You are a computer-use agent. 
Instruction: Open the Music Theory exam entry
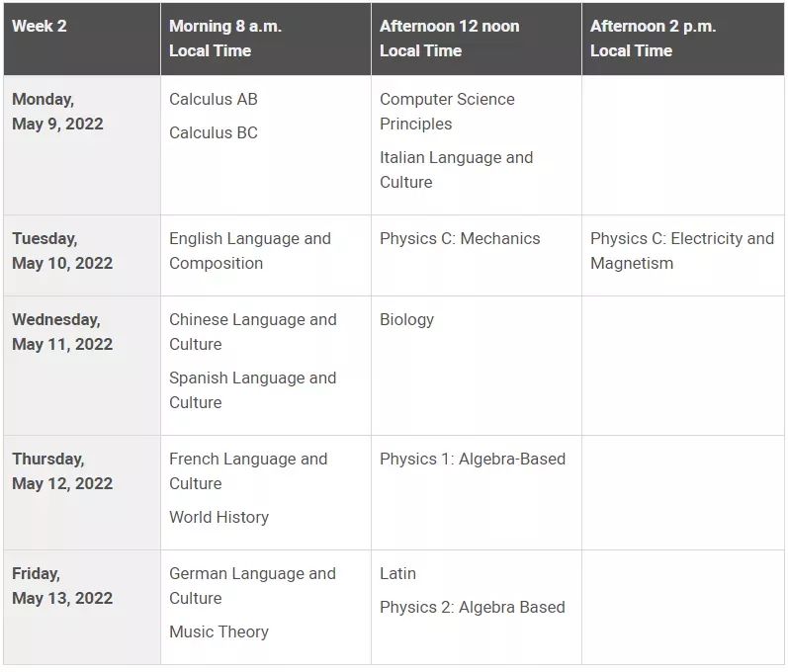219,631
